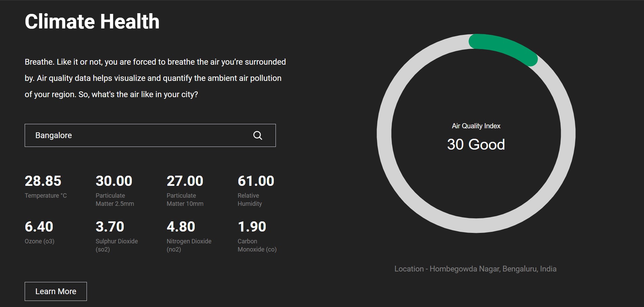Click the Air Quality Index label

[x=476, y=126]
